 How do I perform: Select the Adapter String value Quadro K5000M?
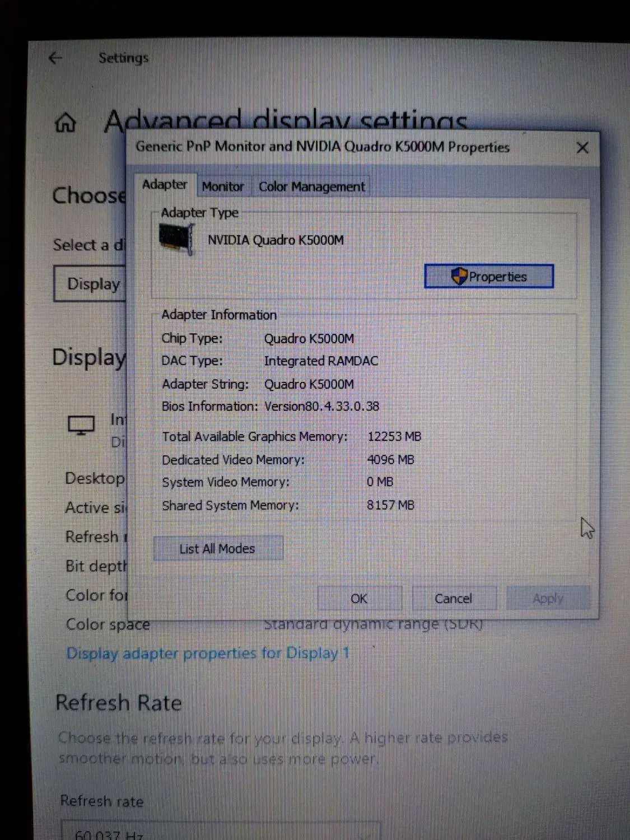(x=309, y=384)
